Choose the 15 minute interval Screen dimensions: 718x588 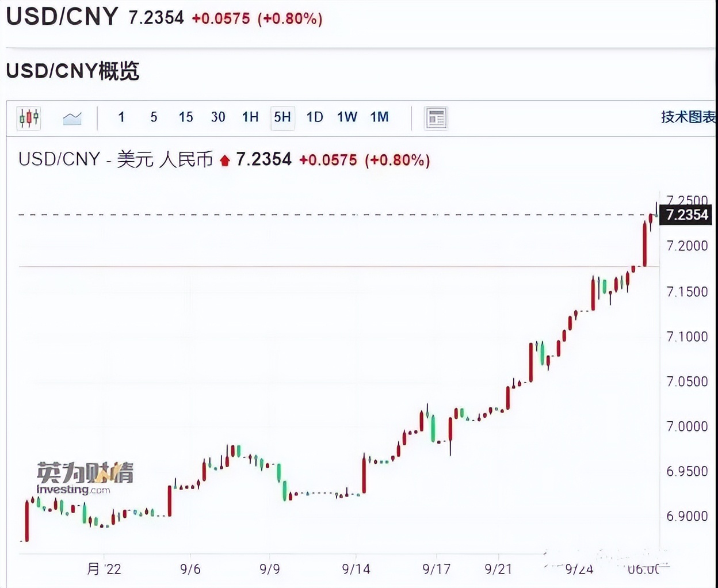coord(186,117)
